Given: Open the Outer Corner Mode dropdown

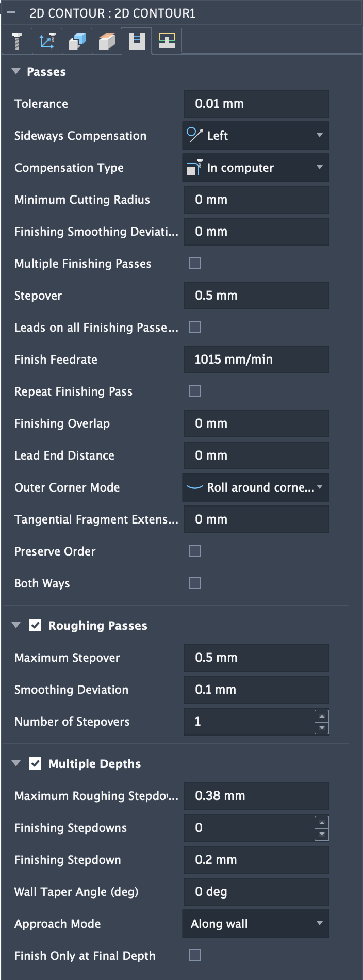Looking at the screenshot, I should pyautogui.click(x=256, y=487).
